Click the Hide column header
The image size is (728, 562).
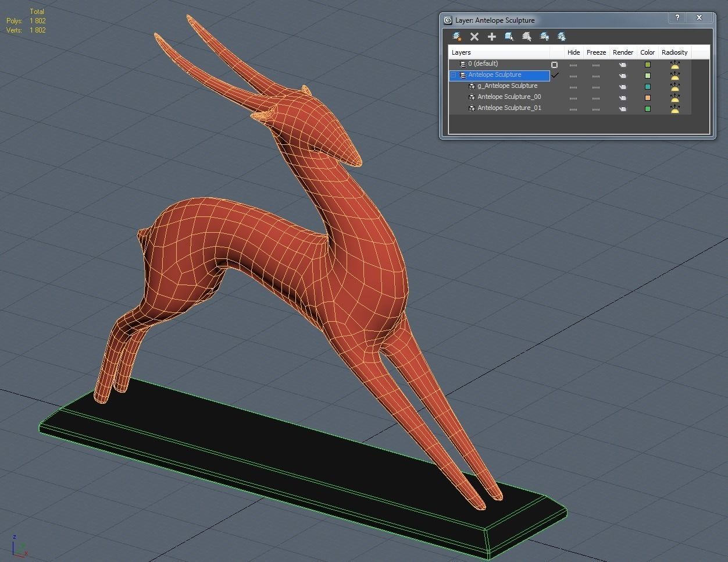click(573, 52)
